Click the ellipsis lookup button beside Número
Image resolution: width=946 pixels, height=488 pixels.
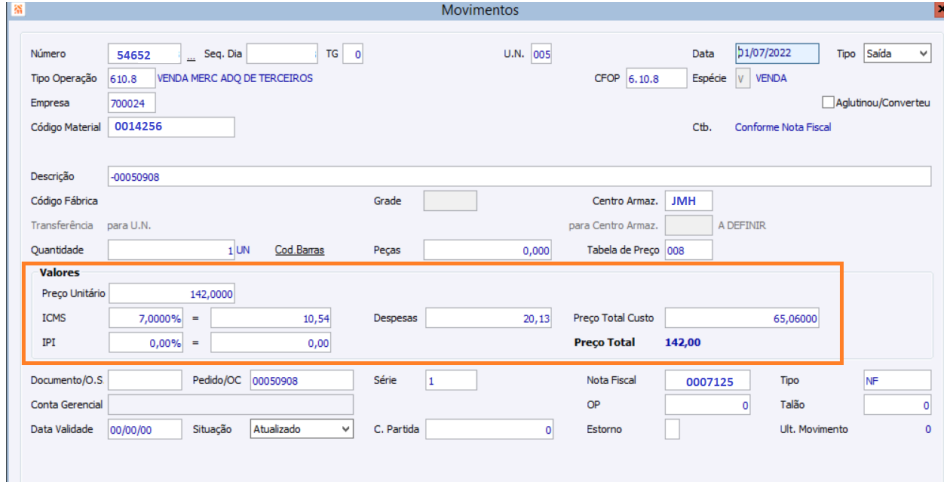pos(191,57)
